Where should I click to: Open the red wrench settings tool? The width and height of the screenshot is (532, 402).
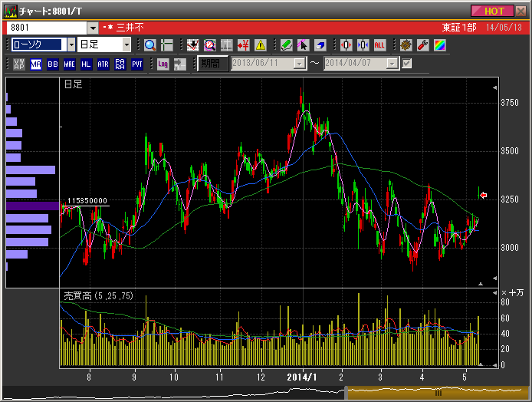[x=422, y=44]
